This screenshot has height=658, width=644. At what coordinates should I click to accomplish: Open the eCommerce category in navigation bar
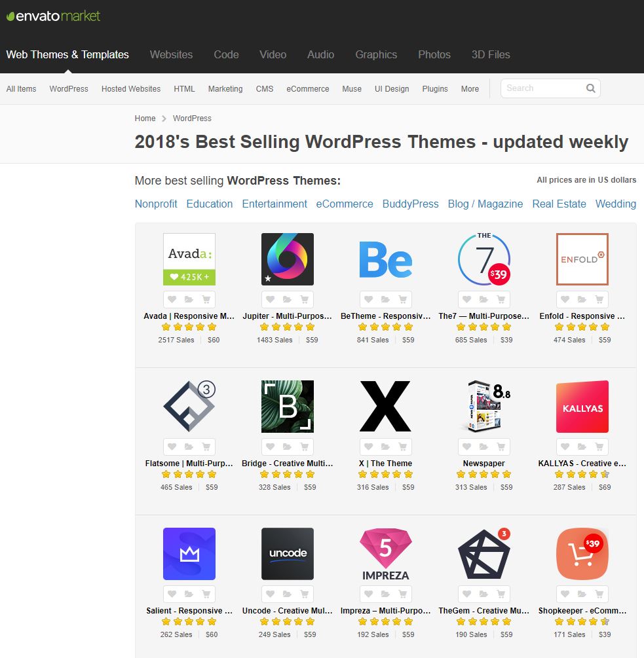[x=307, y=89]
